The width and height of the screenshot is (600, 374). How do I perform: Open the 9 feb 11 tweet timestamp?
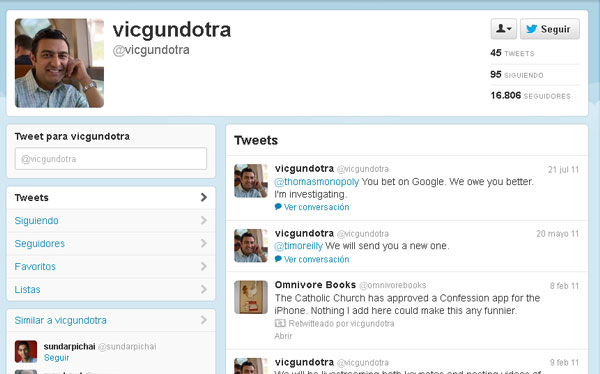tap(564, 363)
